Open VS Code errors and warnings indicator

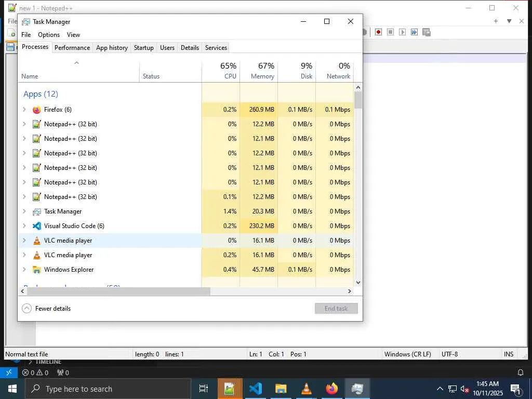[x=35, y=373]
